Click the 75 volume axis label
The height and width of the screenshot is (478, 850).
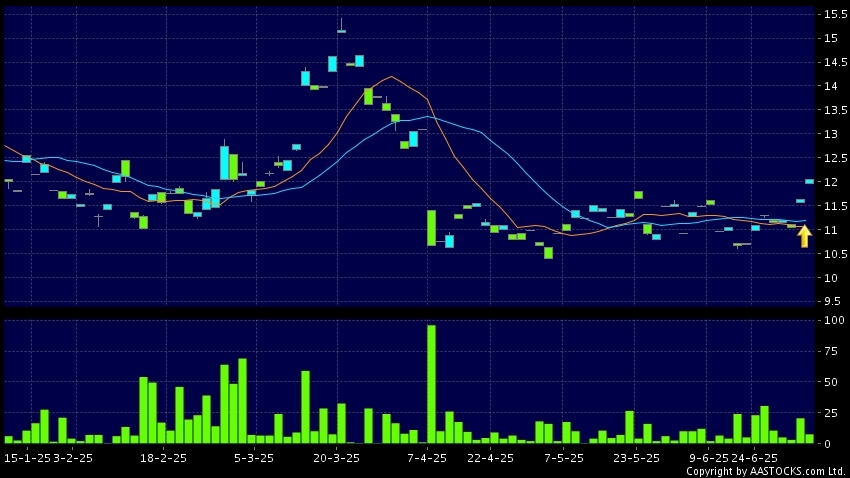tap(830, 351)
